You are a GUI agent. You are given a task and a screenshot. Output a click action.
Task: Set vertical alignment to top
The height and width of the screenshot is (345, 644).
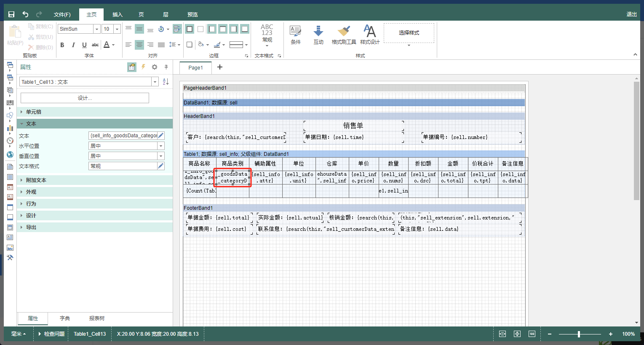(x=128, y=29)
